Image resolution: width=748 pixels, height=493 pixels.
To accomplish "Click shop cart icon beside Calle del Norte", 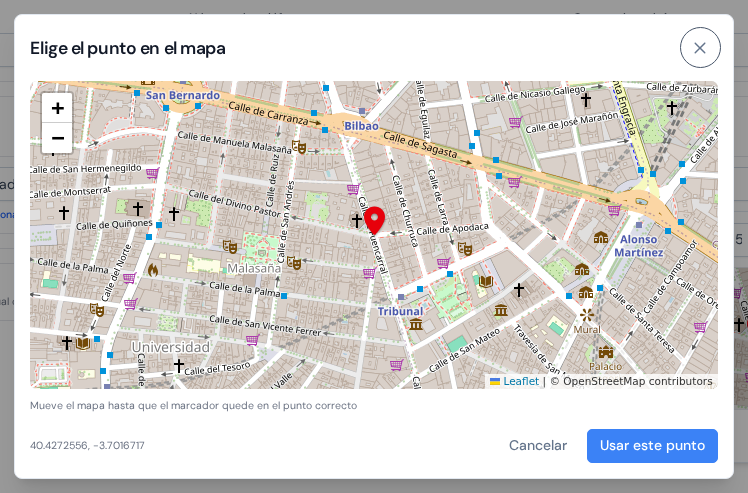I will coord(130,278).
